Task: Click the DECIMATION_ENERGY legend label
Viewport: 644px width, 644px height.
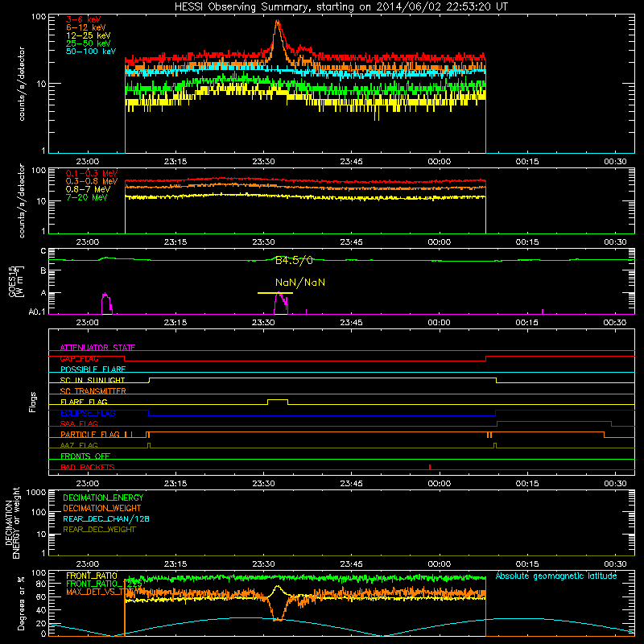Action: (x=103, y=497)
